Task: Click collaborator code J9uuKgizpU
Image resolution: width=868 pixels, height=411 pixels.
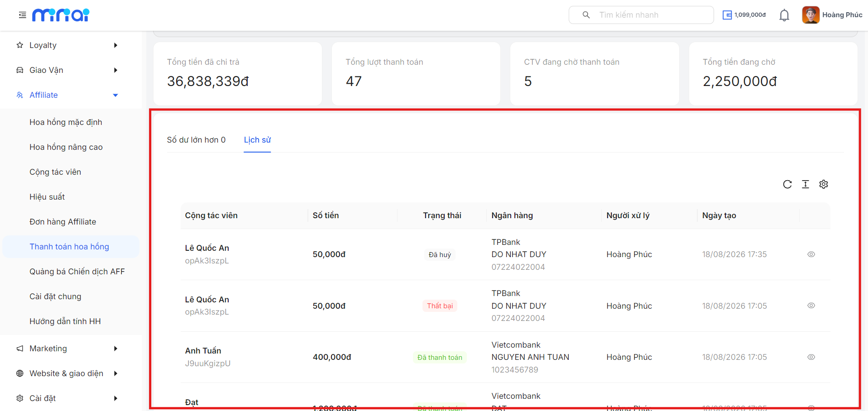Action: (x=208, y=363)
